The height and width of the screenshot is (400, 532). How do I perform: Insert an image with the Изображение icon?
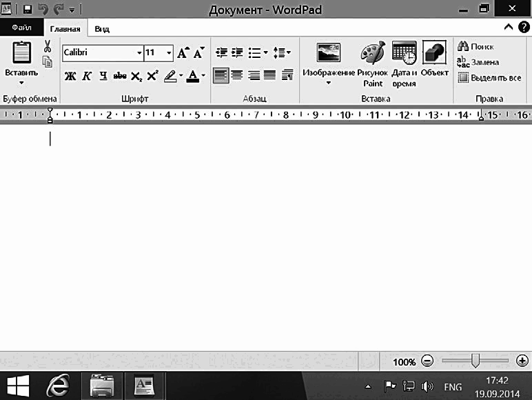[x=329, y=53]
